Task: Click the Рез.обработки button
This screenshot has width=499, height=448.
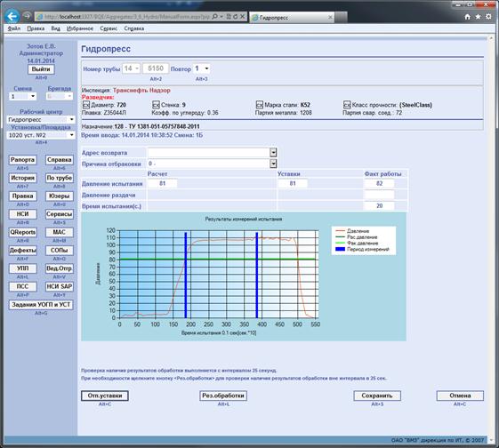Action: pos(223,396)
